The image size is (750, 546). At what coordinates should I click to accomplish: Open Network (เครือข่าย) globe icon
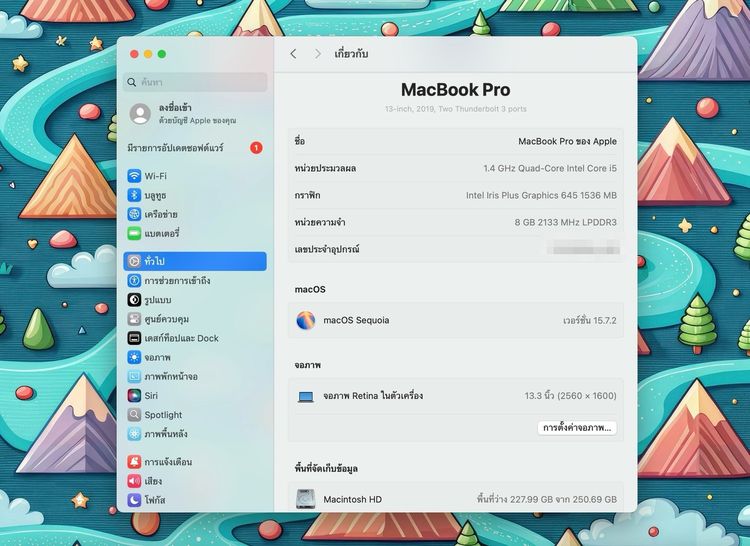click(134, 214)
